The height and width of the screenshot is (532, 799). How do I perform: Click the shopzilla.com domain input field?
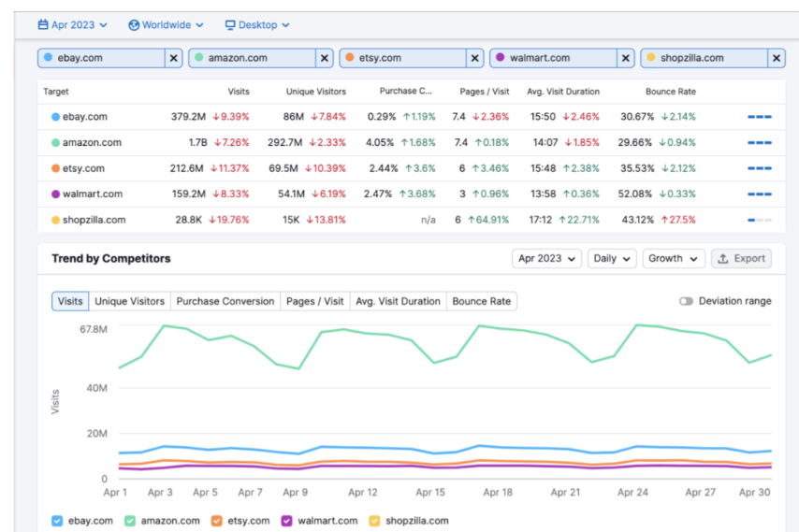705,58
